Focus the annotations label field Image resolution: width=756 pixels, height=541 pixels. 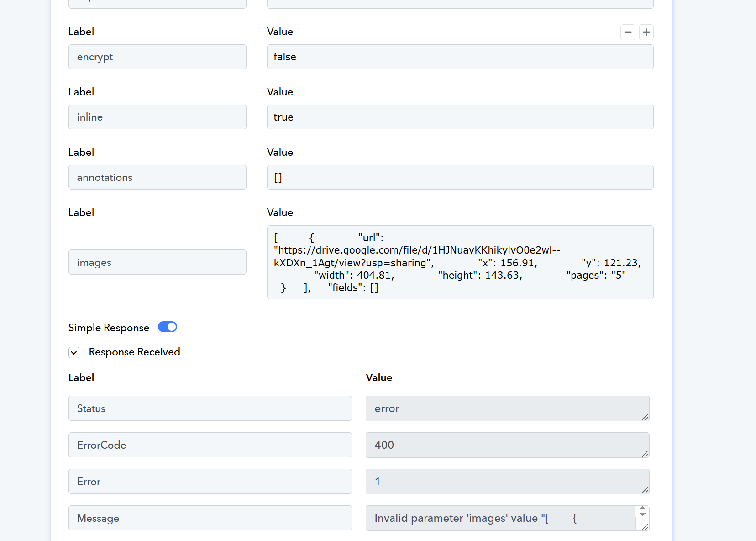point(157,177)
